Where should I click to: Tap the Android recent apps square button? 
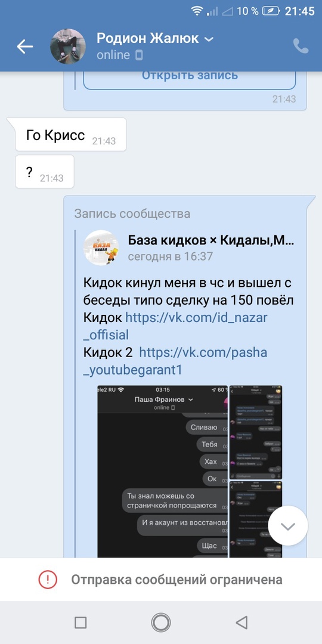click(x=80, y=623)
